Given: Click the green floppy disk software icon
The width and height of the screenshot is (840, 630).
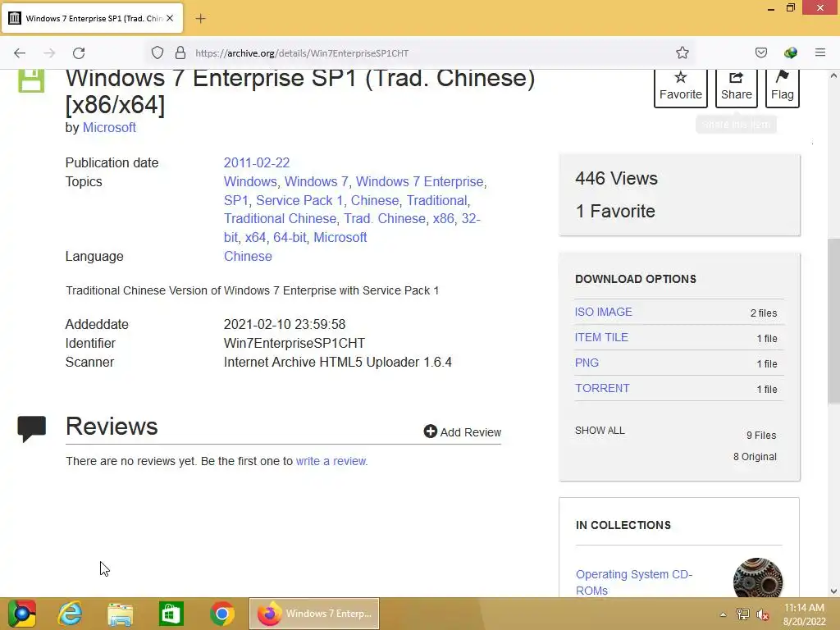Looking at the screenshot, I should (32, 80).
